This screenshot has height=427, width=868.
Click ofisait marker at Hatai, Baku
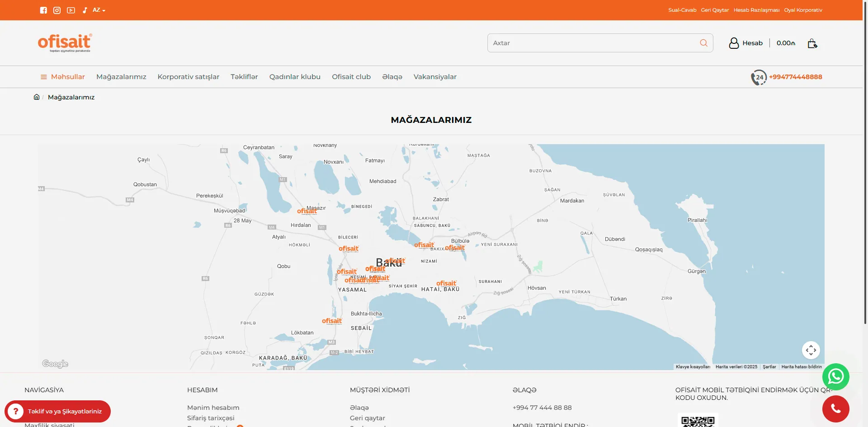tap(446, 283)
